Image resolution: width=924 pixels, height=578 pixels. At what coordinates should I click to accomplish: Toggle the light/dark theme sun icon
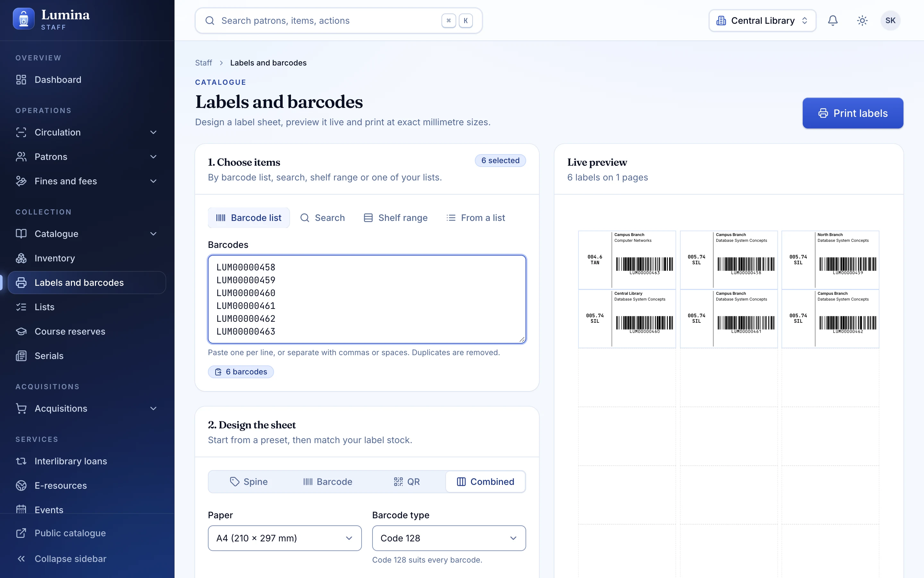tap(862, 21)
